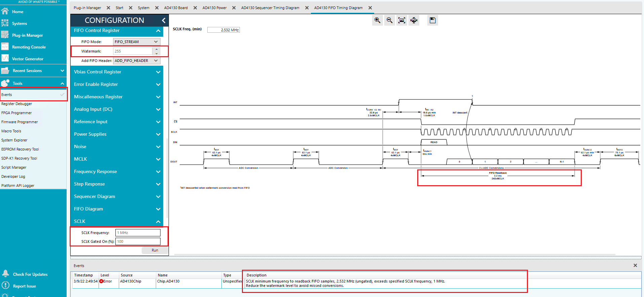644x297 pixels.
Task: Click the SCLK Gated On (%) field
Action: click(138, 241)
